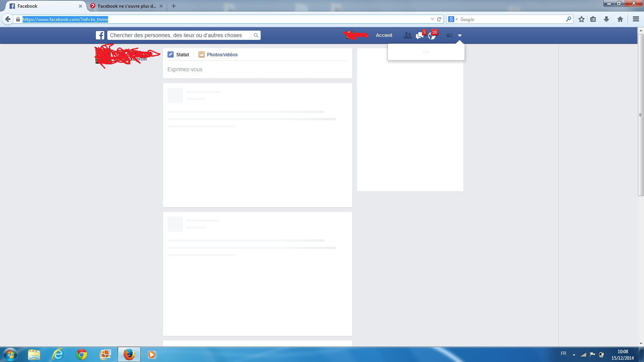
Task: Open Action Center flag icon
Action: [x=593, y=355]
